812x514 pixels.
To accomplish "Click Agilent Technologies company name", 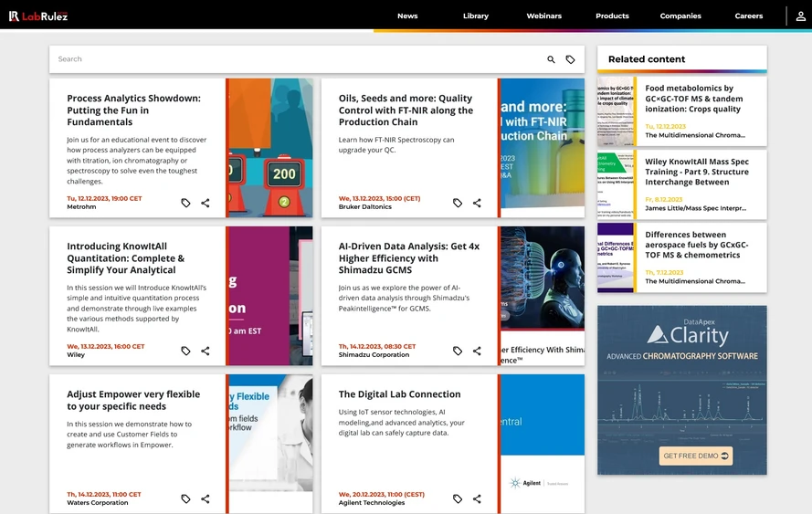I will [372, 503].
